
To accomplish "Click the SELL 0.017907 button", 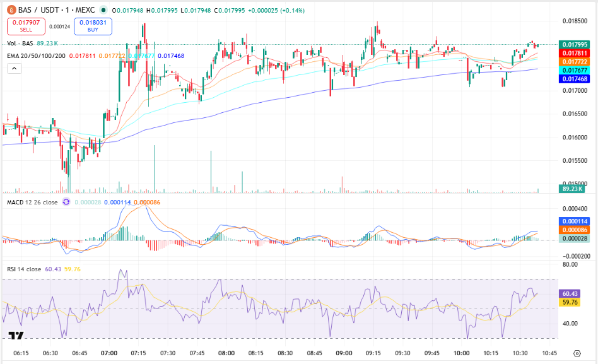I will pos(26,26).
